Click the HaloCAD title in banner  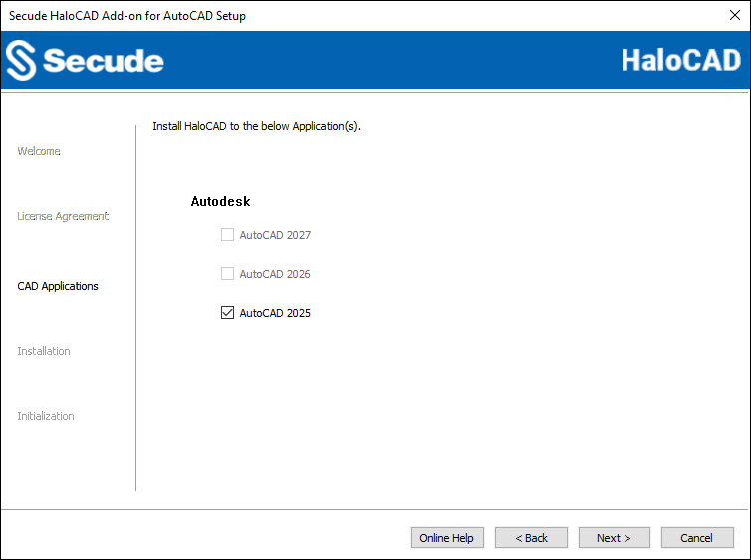pyautogui.click(x=680, y=61)
